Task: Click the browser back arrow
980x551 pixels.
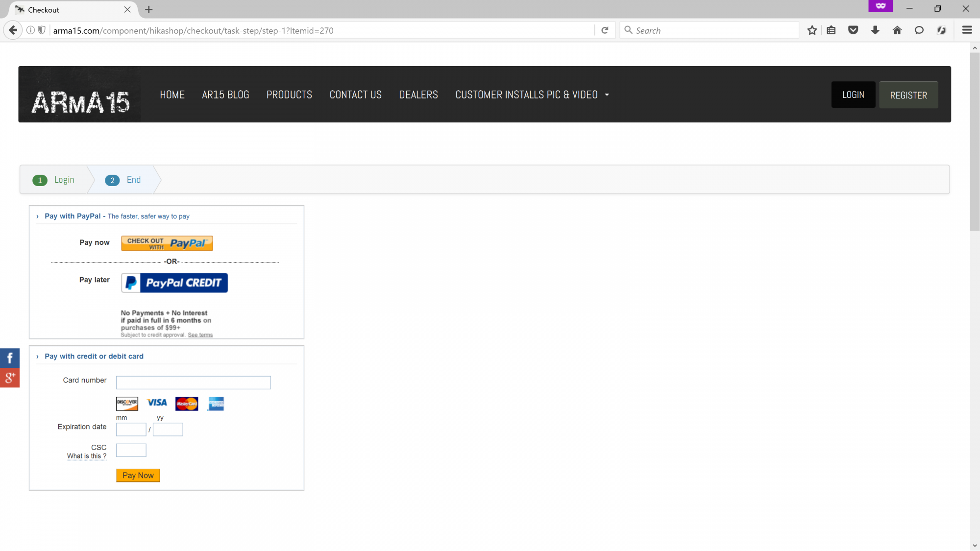Action: click(x=13, y=30)
